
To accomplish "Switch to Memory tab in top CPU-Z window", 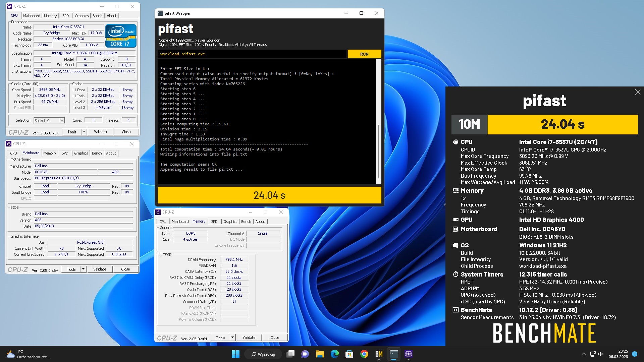I will (50, 16).
